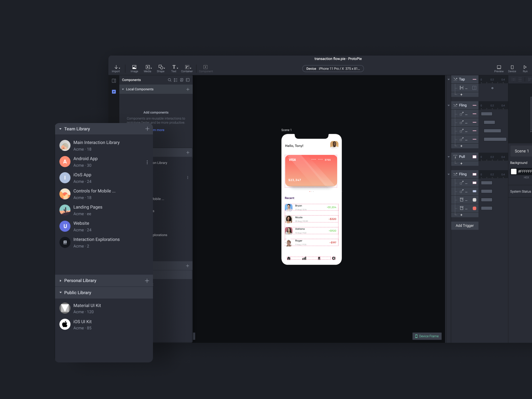Click the Import icon in the toolbar
532x399 pixels.
click(116, 68)
